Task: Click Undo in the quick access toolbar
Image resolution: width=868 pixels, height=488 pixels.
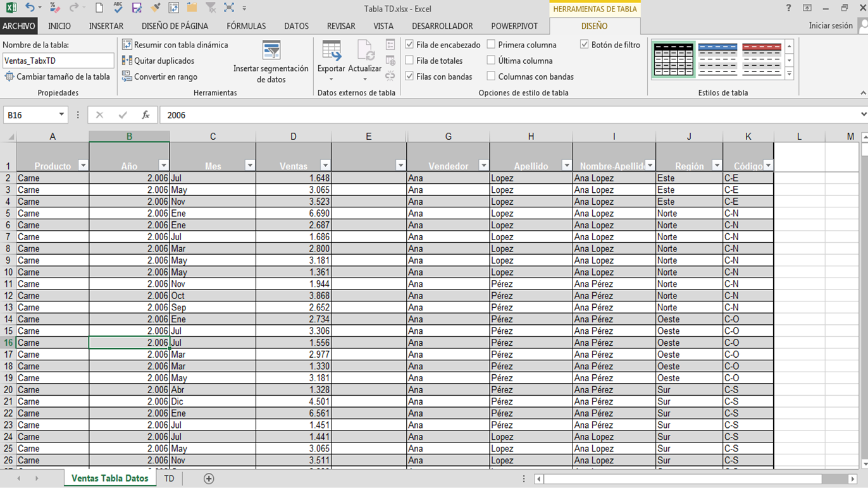Action: (x=29, y=8)
